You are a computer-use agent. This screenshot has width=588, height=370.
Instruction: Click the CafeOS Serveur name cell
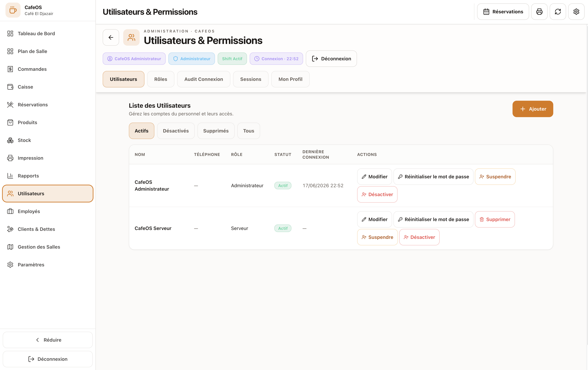(x=153, y=228)
